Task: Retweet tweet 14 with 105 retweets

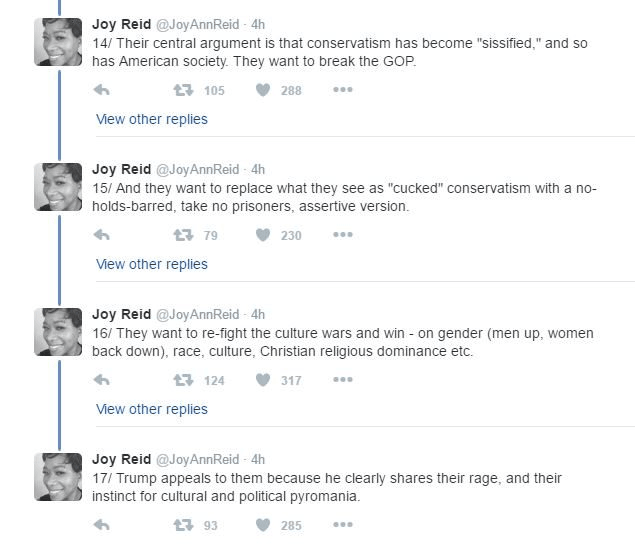Action: click(x=183, y=90)
